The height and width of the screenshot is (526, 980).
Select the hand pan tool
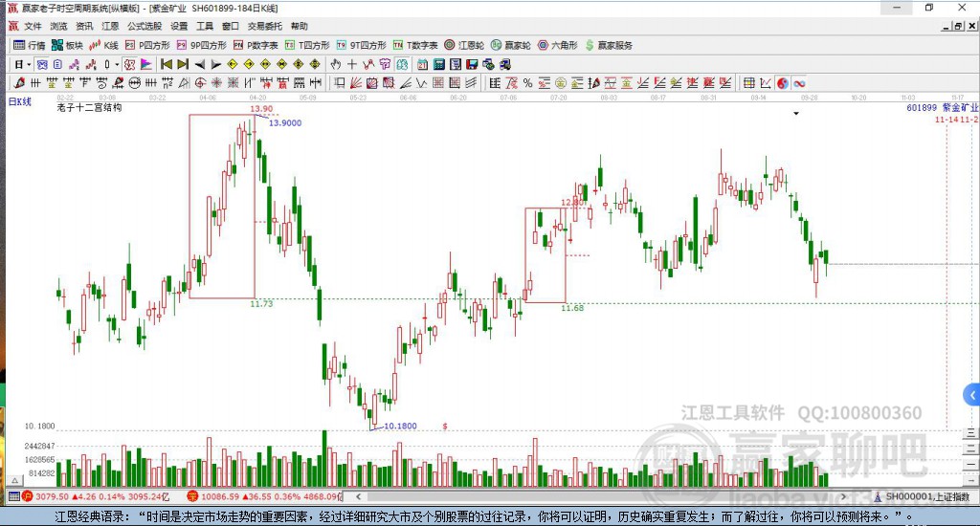pyautogui.click(x=335, y=64)
